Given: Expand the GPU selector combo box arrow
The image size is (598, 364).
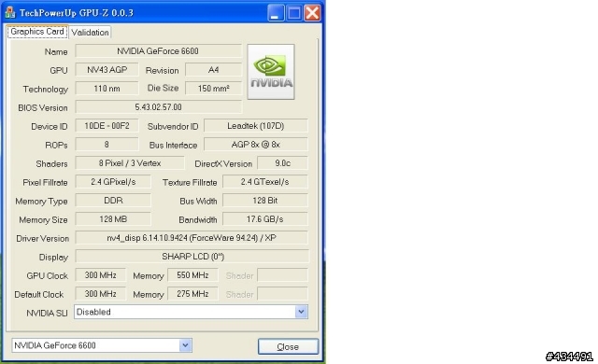Looking at the screenshot, I should (185, 345).
